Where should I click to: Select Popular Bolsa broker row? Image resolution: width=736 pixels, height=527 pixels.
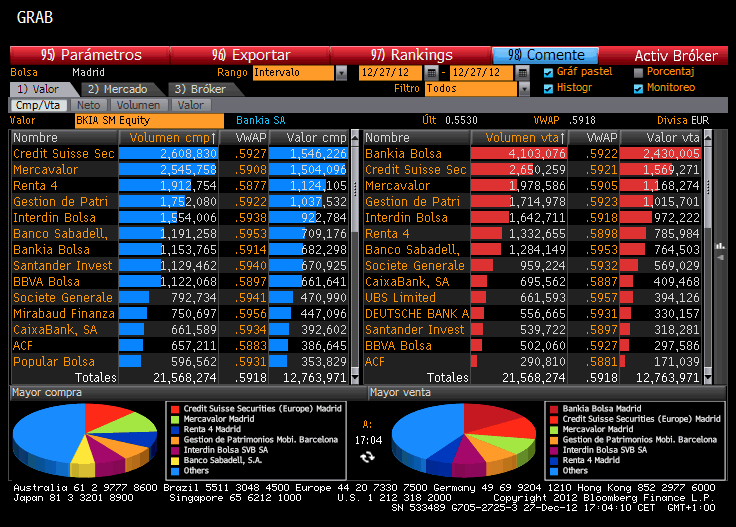click(180, 361)
